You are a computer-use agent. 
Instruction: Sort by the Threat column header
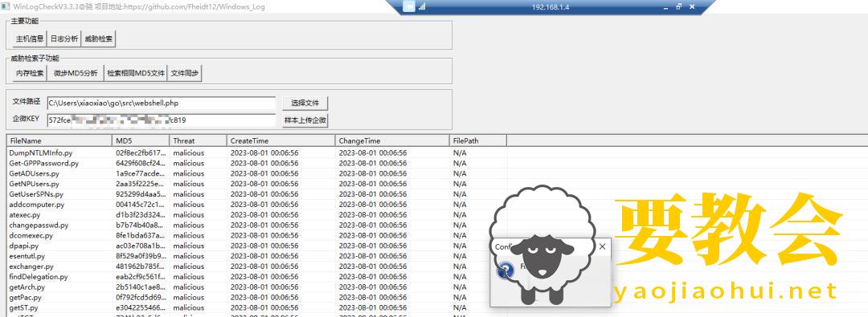tap(199, 140)
